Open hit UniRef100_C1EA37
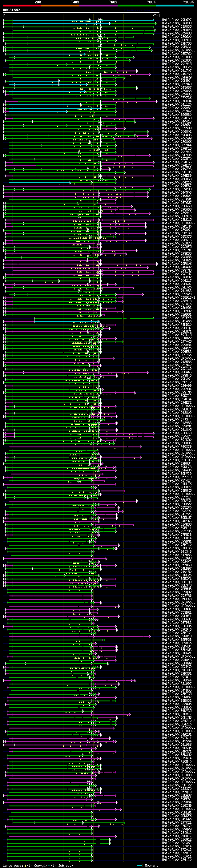This screenshot has height=868, width=197. 177,795
